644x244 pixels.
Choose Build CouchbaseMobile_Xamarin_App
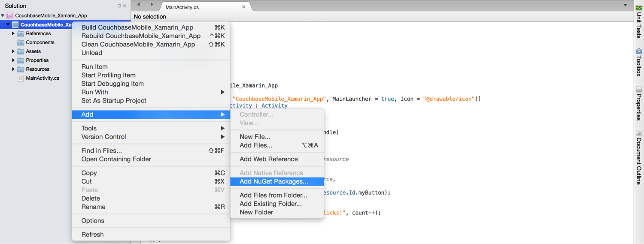pyautogui.click(x=151, y=27)
